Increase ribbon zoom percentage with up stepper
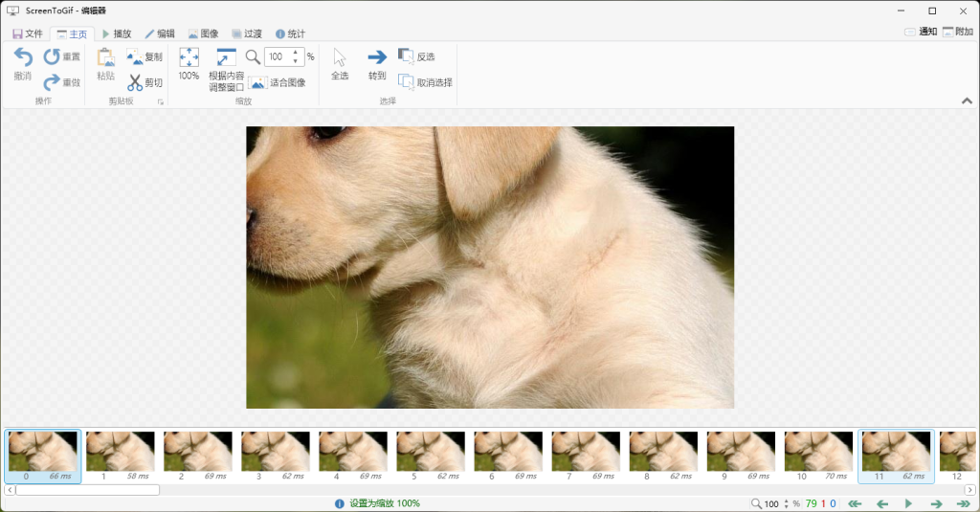This screenshot has width=980, height=512. tap(296, 53)
